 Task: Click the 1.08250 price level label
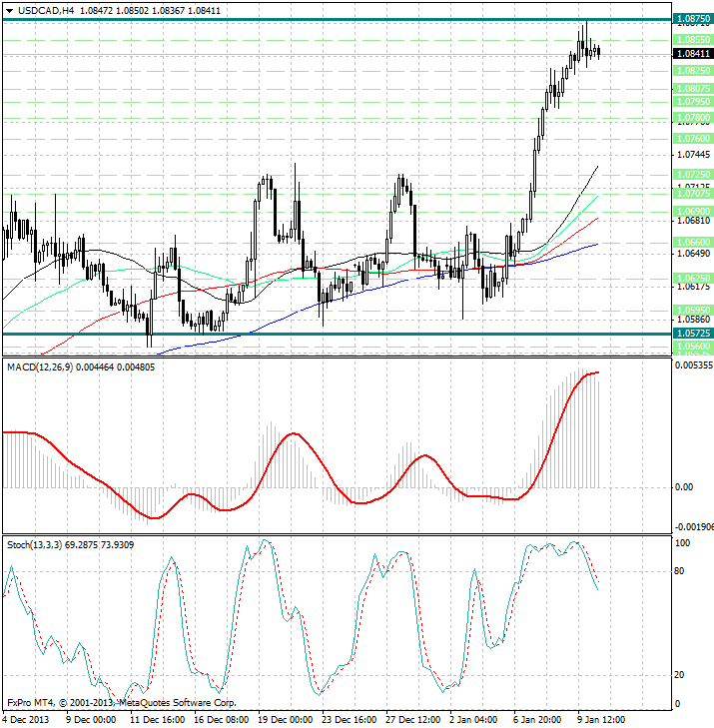pos(692,71)
